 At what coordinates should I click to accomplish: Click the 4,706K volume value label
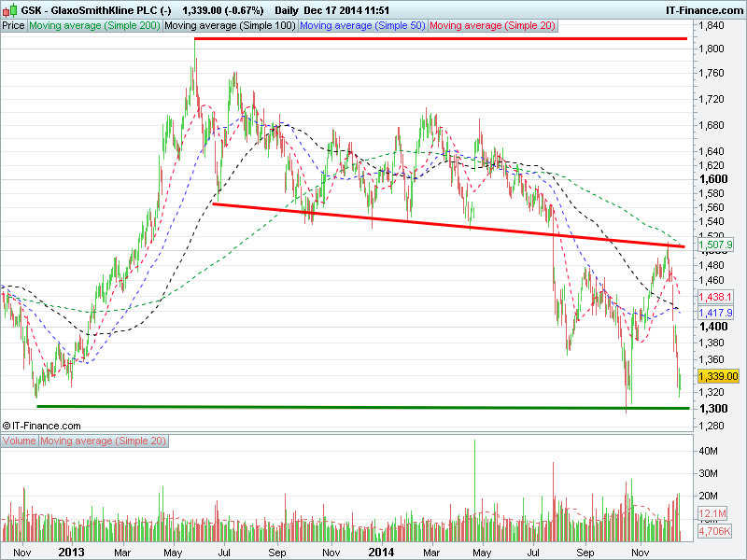pos(714,531)
